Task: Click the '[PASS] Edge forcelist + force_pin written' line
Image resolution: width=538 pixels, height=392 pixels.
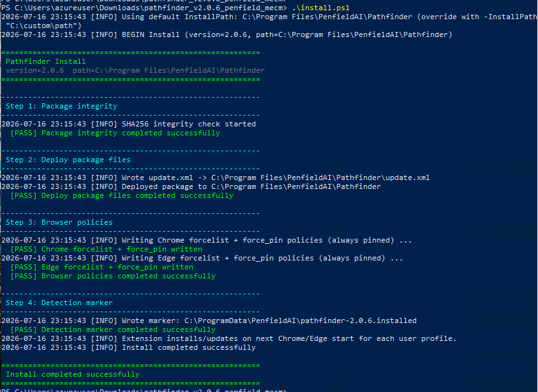Action: tap(101, 267)
